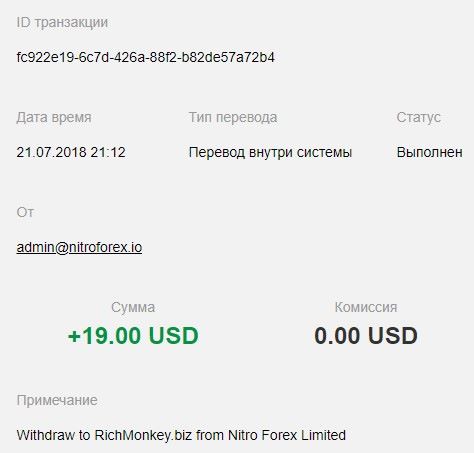Click the Тип перевода label
The image size is (474, 453).
(x=233, y=117)
